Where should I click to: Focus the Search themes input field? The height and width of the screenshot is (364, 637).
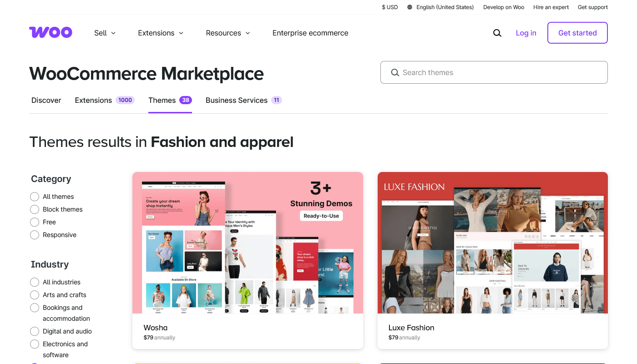coord(494,72)
